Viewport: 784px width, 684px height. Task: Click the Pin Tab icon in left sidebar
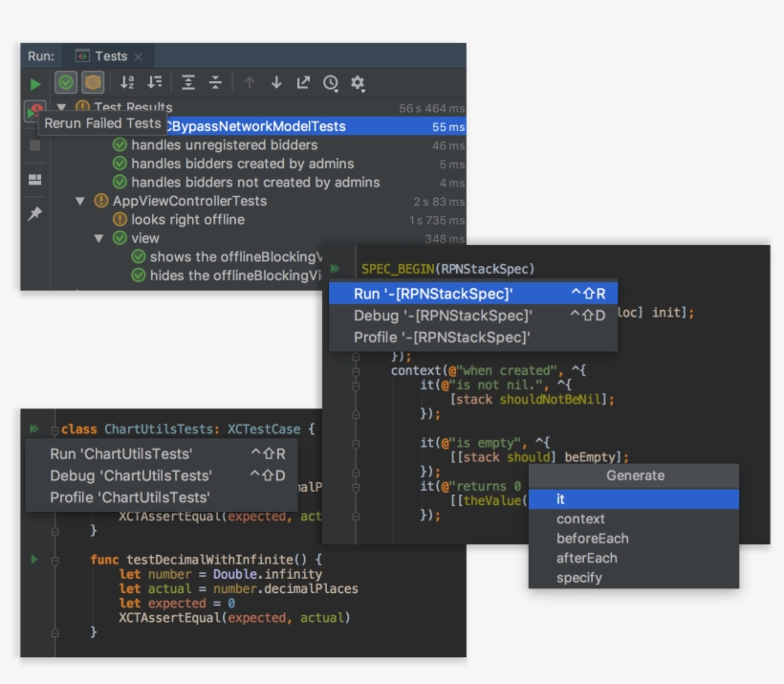point(35,211)
